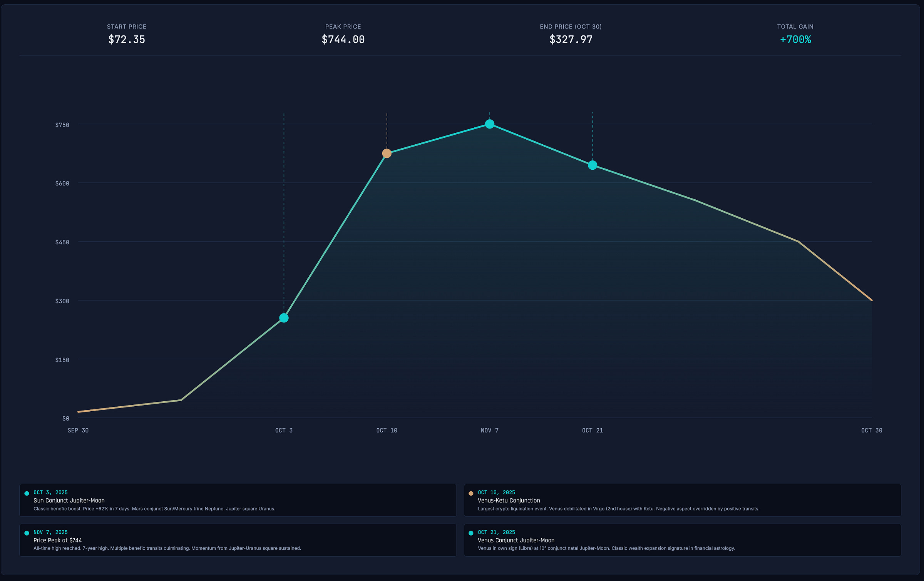
Task: Open the Sun Conjunct Jupiter-Moon event card
Action: tap(238, 500)
